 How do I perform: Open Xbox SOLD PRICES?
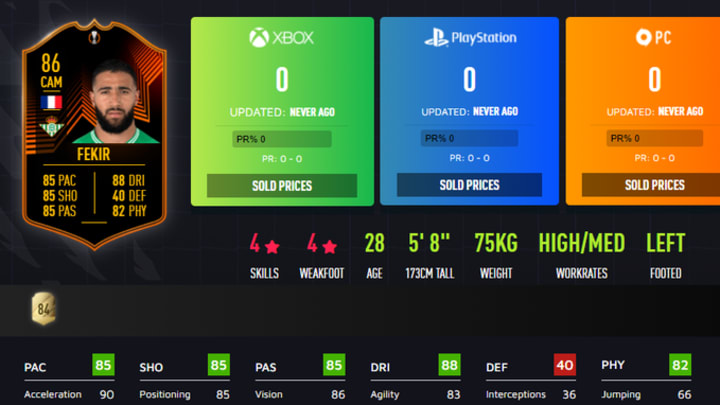(x=282, y=186)
